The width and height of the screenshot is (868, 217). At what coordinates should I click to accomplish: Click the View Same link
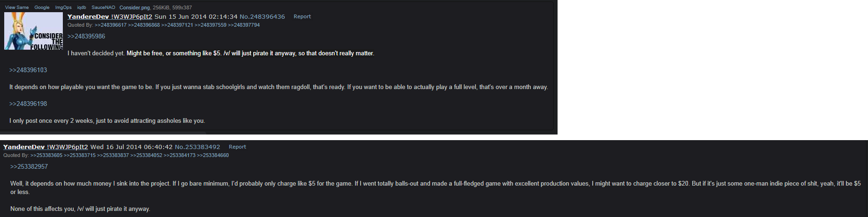point(17,7)
